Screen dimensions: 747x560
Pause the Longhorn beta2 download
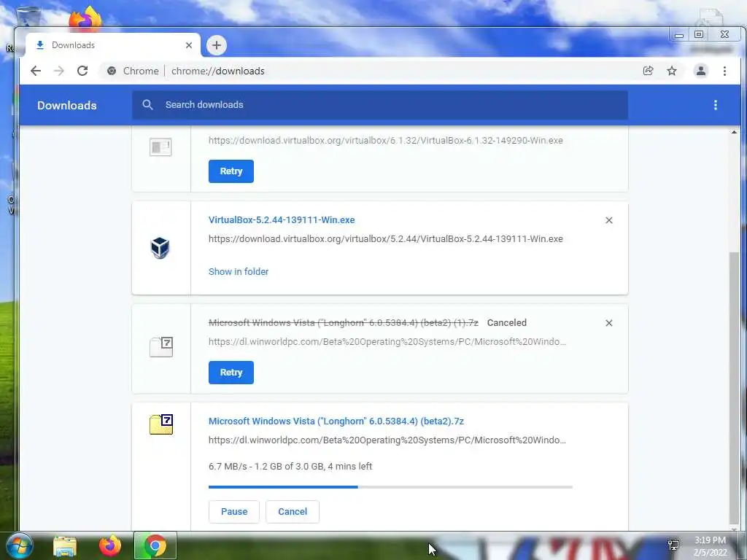234,511
